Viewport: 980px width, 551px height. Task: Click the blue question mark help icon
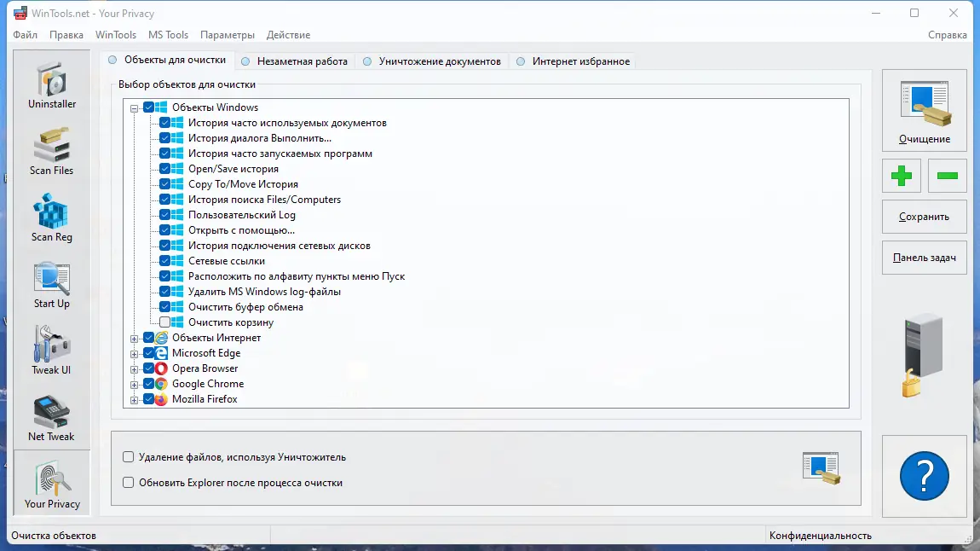click(x=925, y=476)
